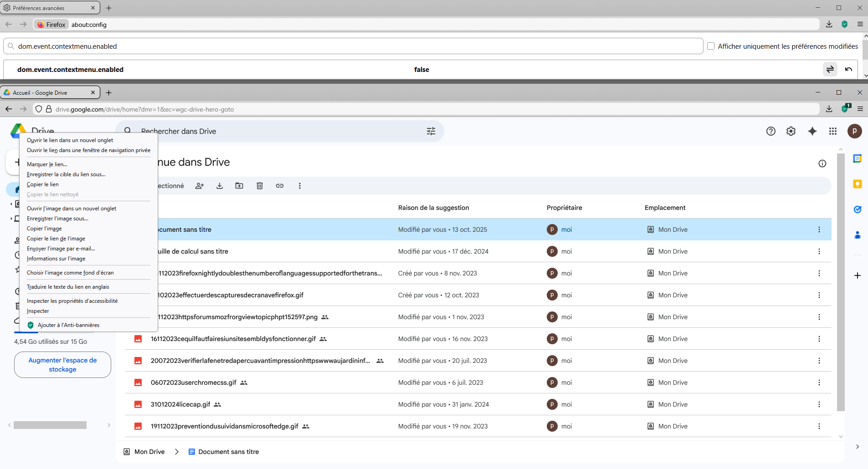Open three-dot menu in selection toolbar

coord(300,186)
